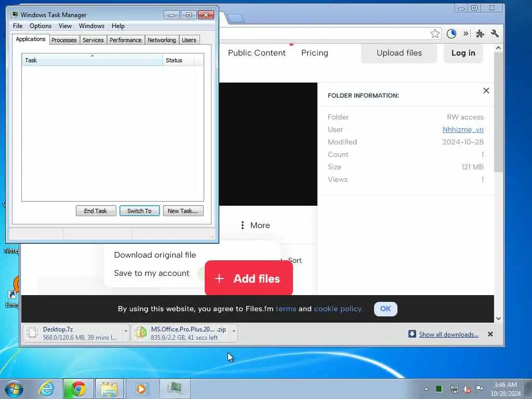Click the black media preview area
Screen dimensions: 532x399
268,144
